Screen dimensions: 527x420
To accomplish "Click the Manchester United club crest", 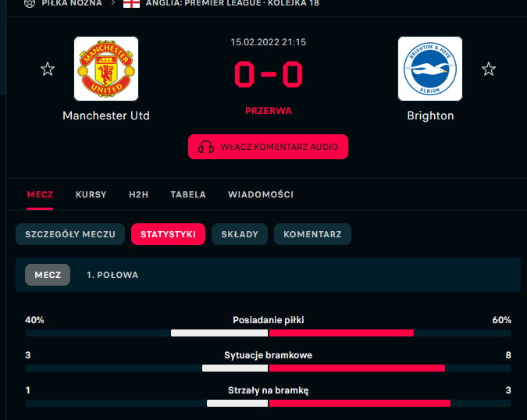I will 106,69.
